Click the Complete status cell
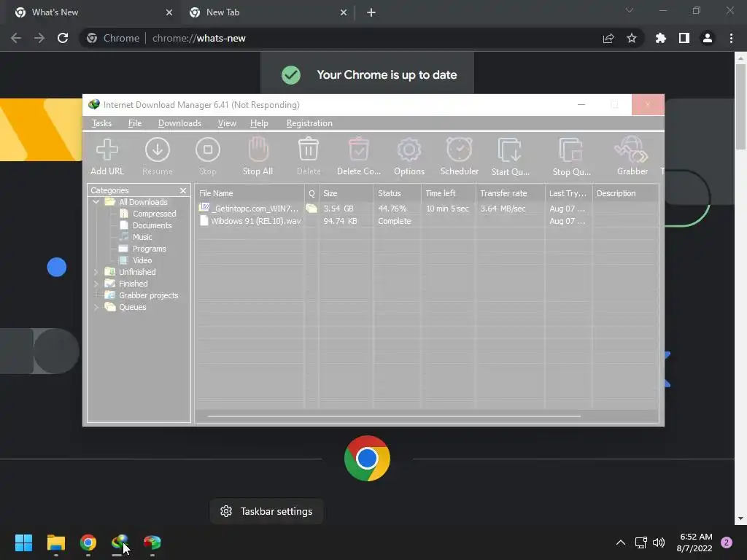The image size is (747, 560). pyautogui.click(x=395, y=221)
